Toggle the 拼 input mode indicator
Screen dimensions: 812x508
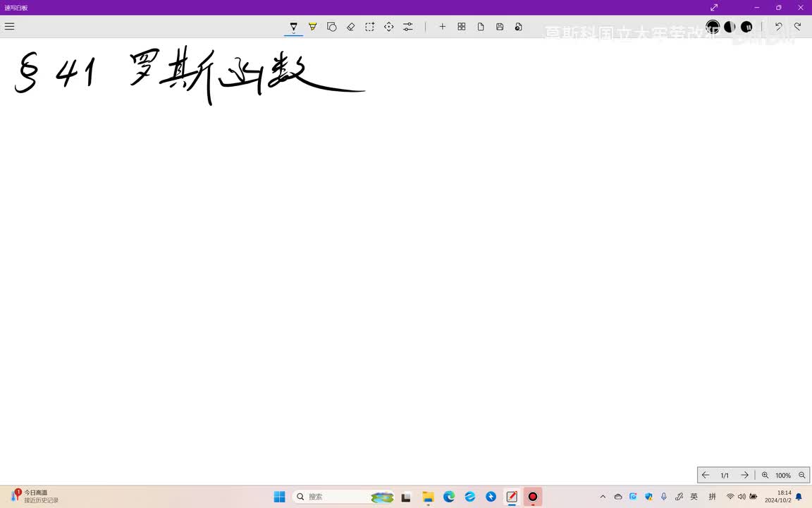[713, 497]
